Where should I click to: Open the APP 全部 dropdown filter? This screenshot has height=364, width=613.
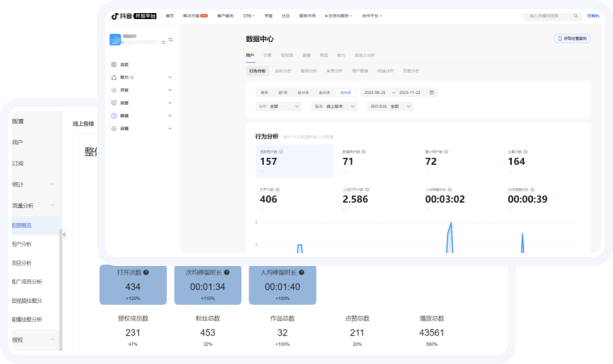click(x=279, y=106)
